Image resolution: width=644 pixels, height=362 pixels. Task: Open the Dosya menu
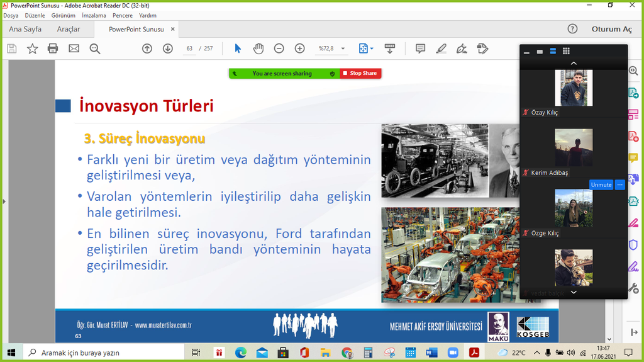click(x=11, y=15)
